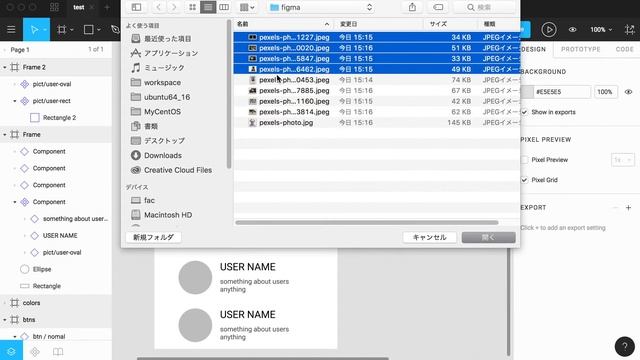Switch file dialog to column view
Image resolution: width=640 pixels, height=360 pixels.
(x=224, y=7)
